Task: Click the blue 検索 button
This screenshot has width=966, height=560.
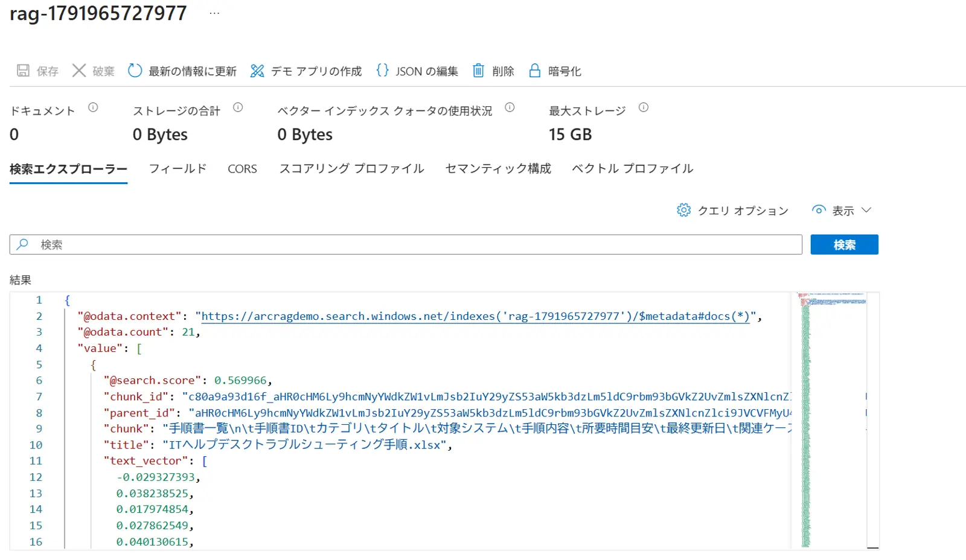Action: click(844, 244)
